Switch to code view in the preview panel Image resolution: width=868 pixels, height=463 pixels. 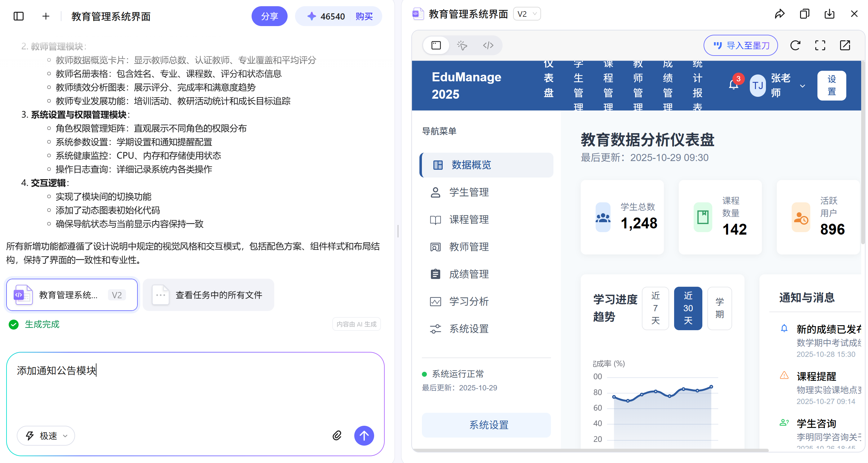pos(488,45)
